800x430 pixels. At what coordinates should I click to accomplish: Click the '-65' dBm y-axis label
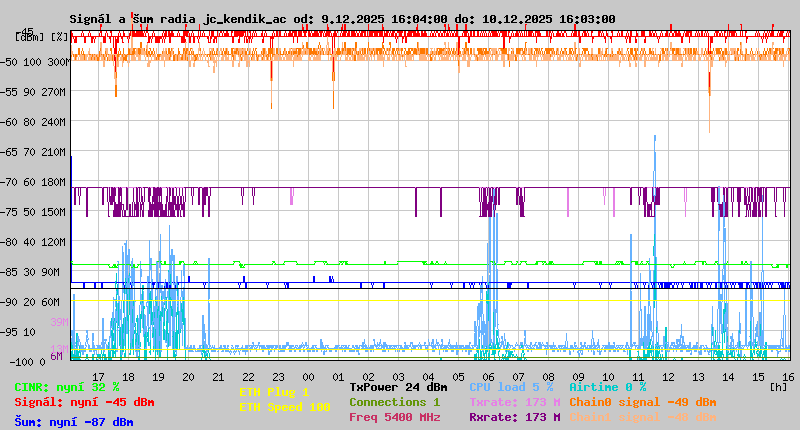[8, 153]
